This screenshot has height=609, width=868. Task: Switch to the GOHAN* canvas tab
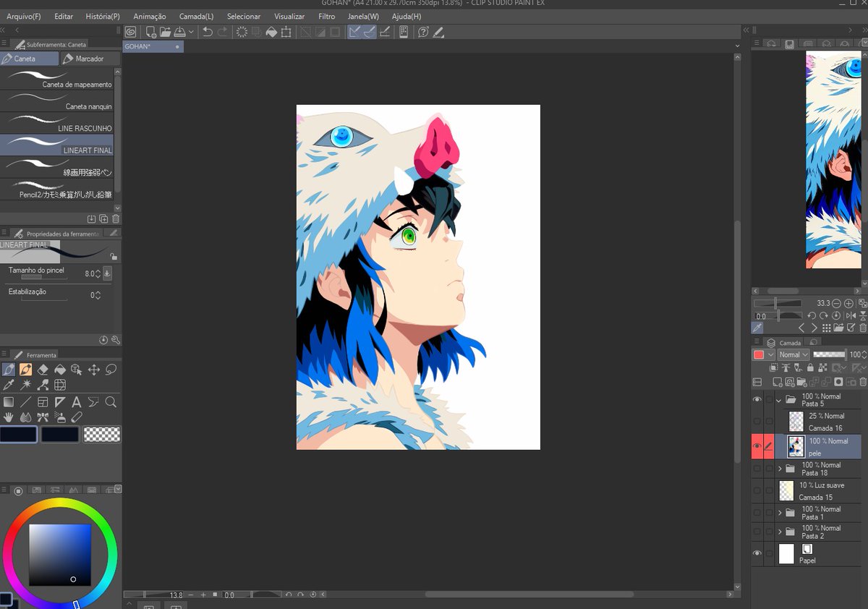coord(153,46)
